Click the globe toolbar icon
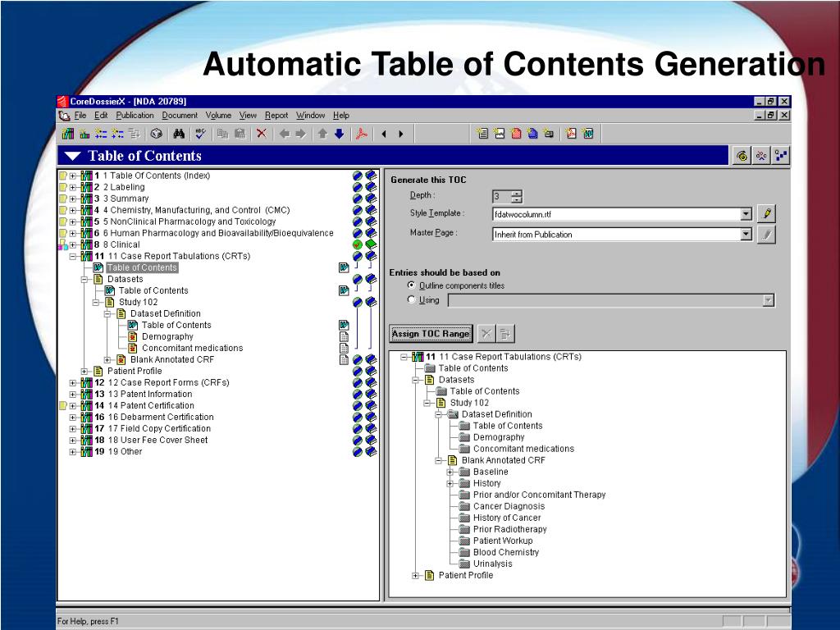The height and width of the screenshot is (630, 840). (x=156, y=134)
